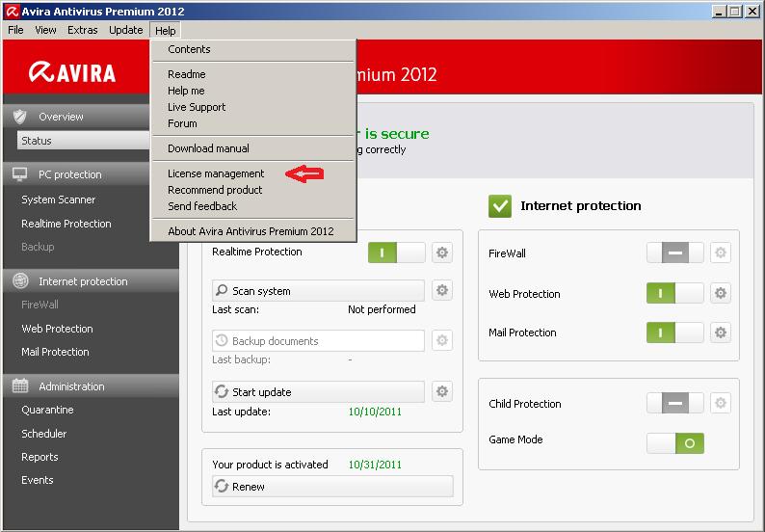
Task: Select Backup in the sidebar
Action: click(38, 247)
